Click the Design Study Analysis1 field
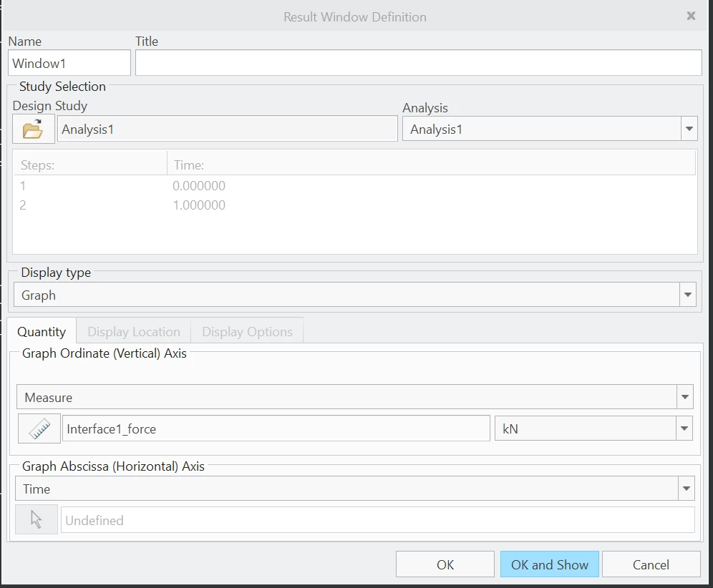The width and height of the screenshot is (713, 588). [x=228, y=129]
